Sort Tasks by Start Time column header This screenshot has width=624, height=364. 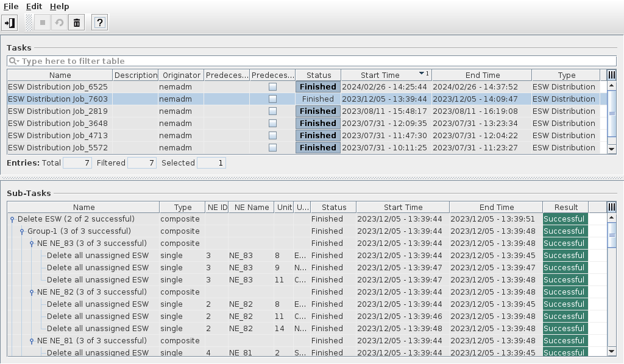pyautogui.click(x=380, y=75)
